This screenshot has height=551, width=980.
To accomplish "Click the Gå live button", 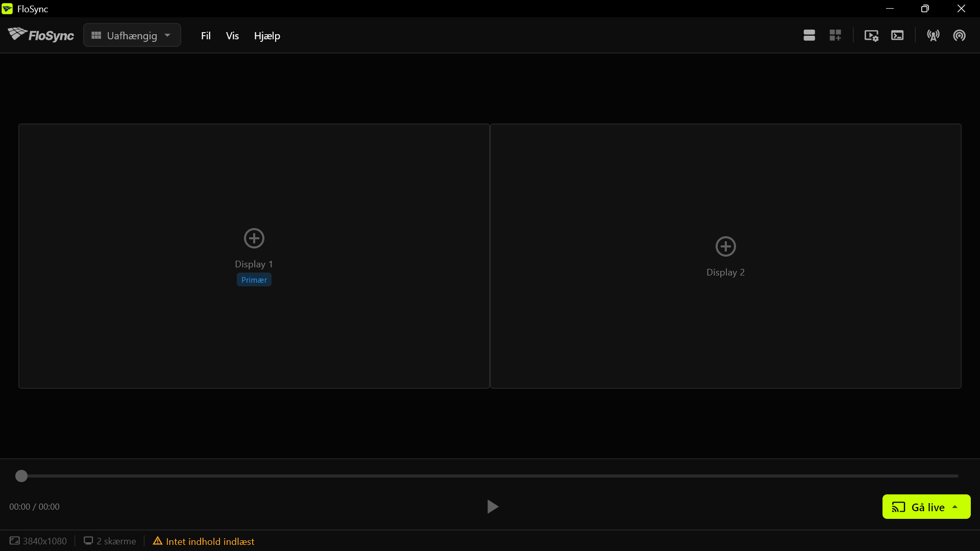I will tap(926, 507).
